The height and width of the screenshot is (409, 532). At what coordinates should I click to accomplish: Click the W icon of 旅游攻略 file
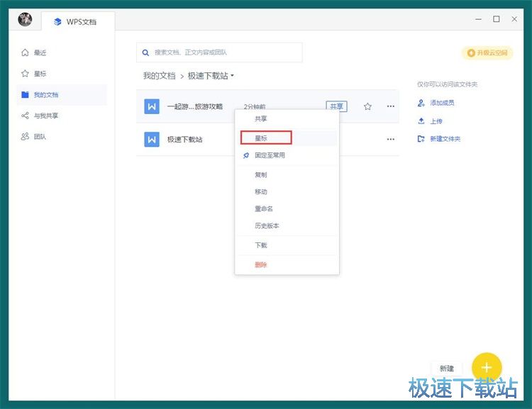coord(152,106)
